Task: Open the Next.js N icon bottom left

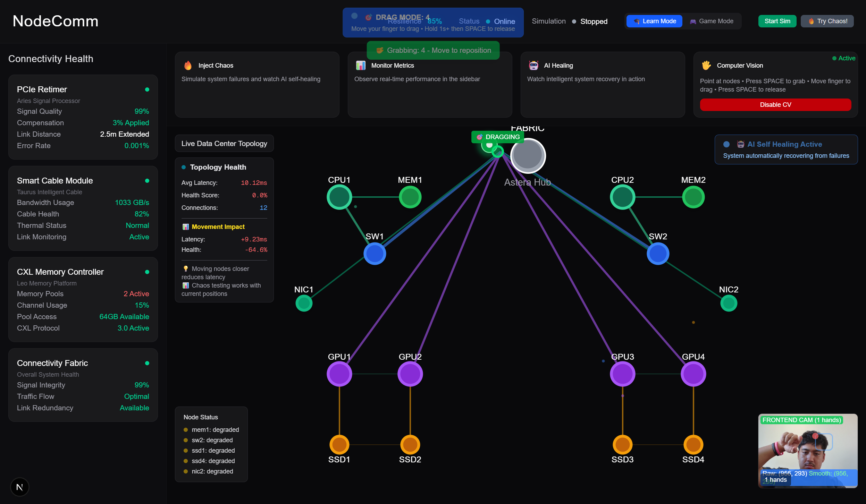Action: (20, 487)
